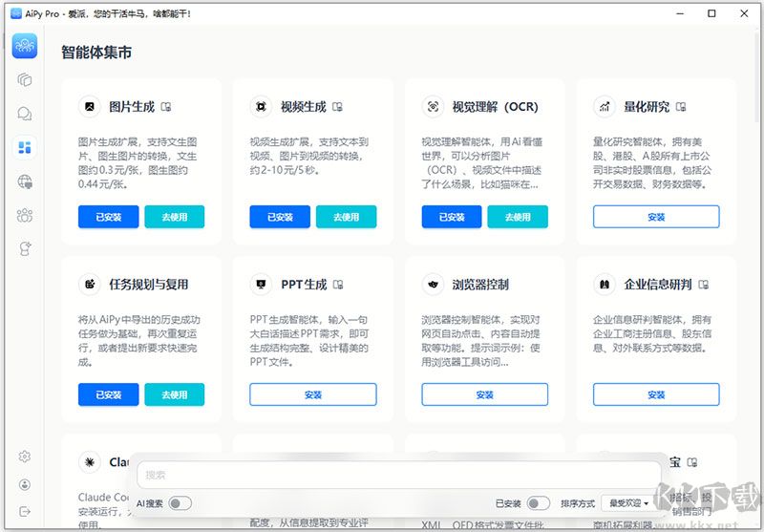Screen dimensions: 764x532
Task: Open doc icon next to 量化研究 title
Action: click(x=681, y=107)
